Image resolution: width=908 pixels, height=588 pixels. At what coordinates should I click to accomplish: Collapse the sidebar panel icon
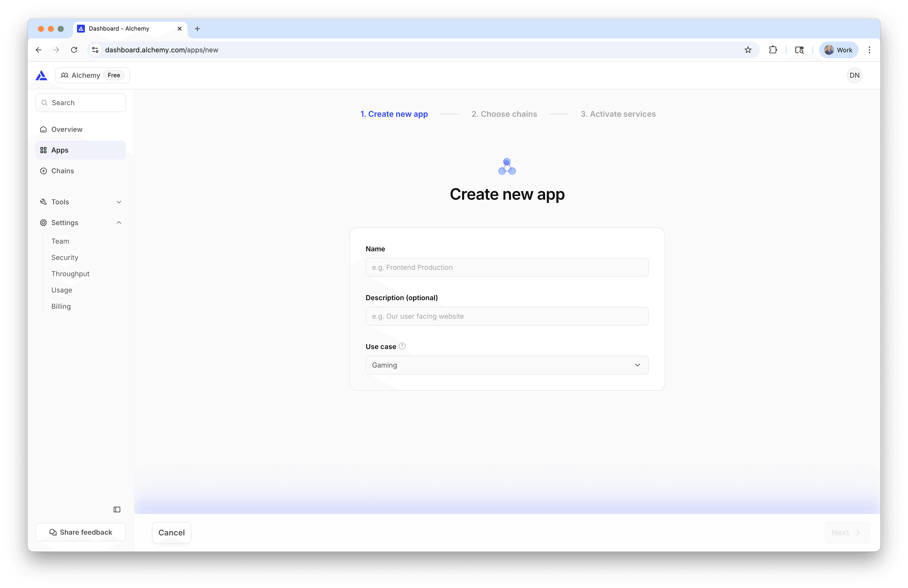click(x=117, y=510)
